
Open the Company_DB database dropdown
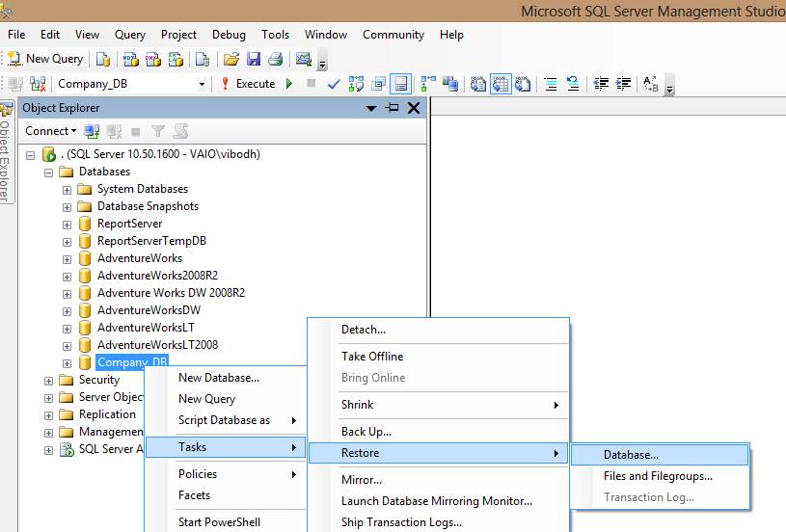click(202, 84)
